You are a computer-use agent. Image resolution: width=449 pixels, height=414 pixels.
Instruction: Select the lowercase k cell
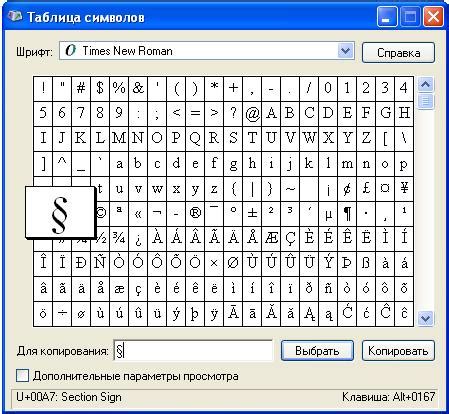click(309, 164)
